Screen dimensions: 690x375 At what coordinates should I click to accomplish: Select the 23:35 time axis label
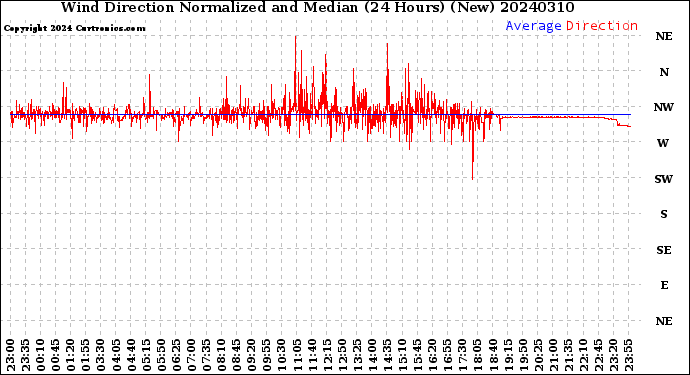pos(26,356)
